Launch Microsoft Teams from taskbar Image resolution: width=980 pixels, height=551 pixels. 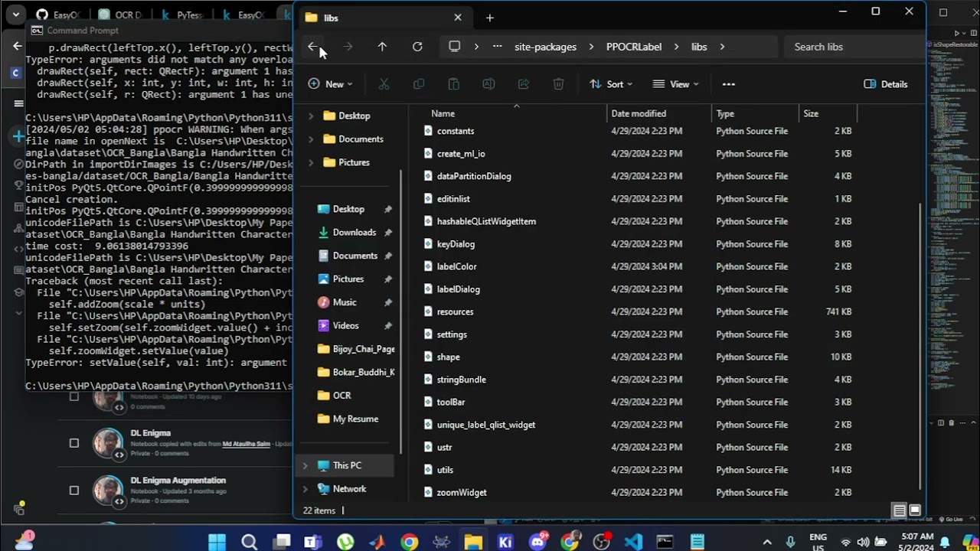tap(313, 543)
